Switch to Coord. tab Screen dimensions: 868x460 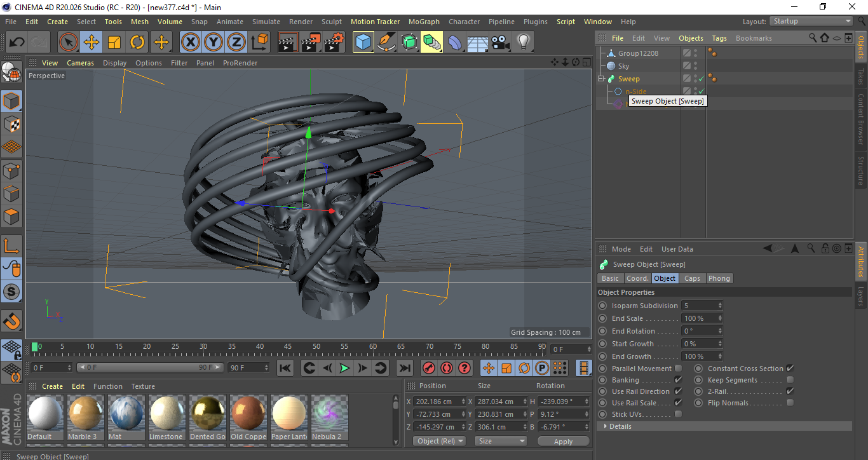(x=637, y=278)
